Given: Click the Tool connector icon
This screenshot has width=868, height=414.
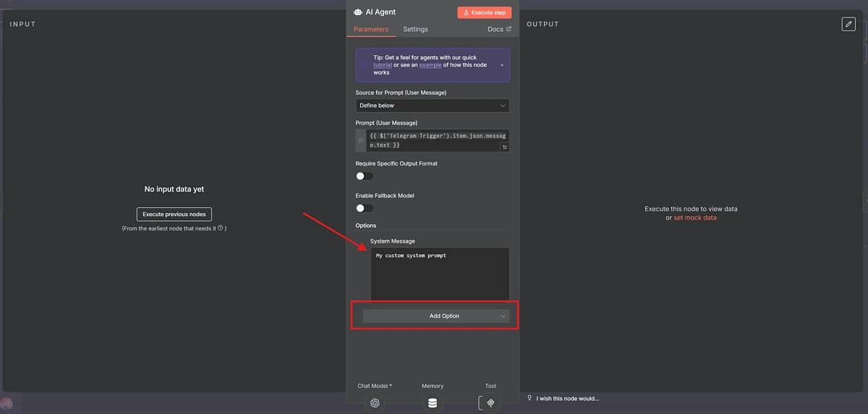Looking at the screenshot, I should click(x=490, y=402).
